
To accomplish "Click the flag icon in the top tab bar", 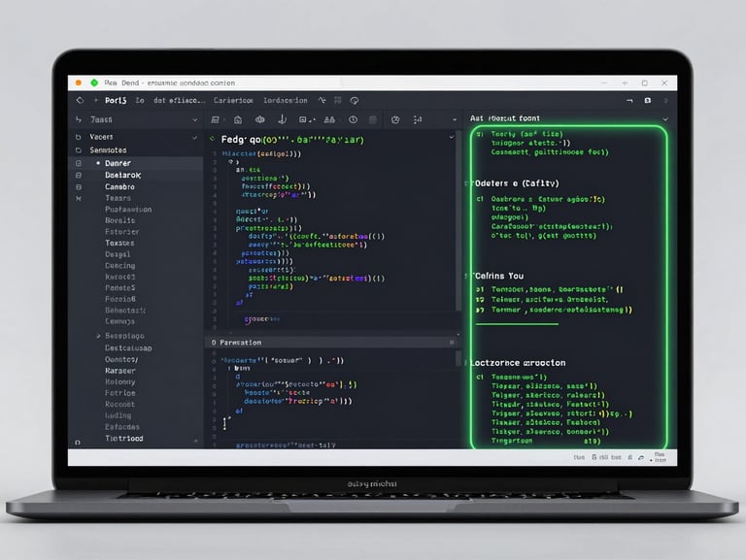I will pyautogui.click(x=338, y=100).
